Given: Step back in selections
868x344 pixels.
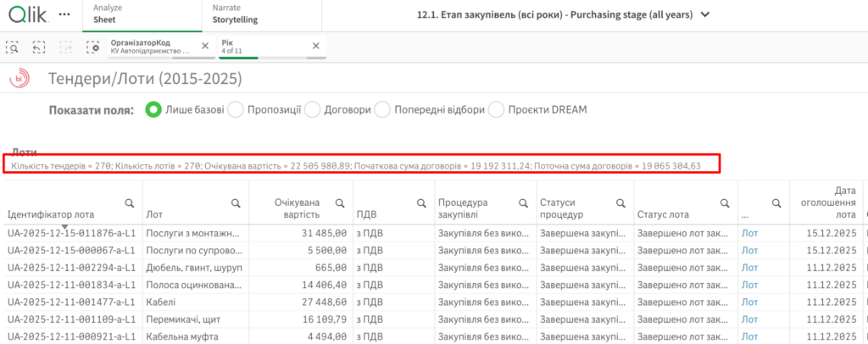Looking at the screenshot, I should click(x=39, y=46).
